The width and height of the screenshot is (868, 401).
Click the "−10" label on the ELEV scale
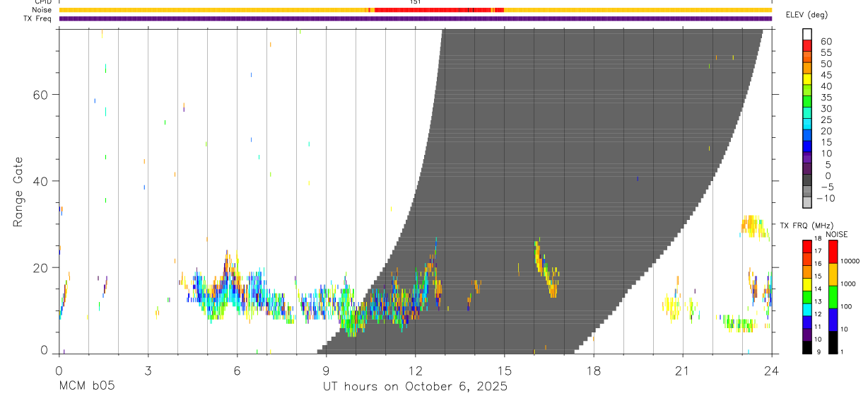825,198
